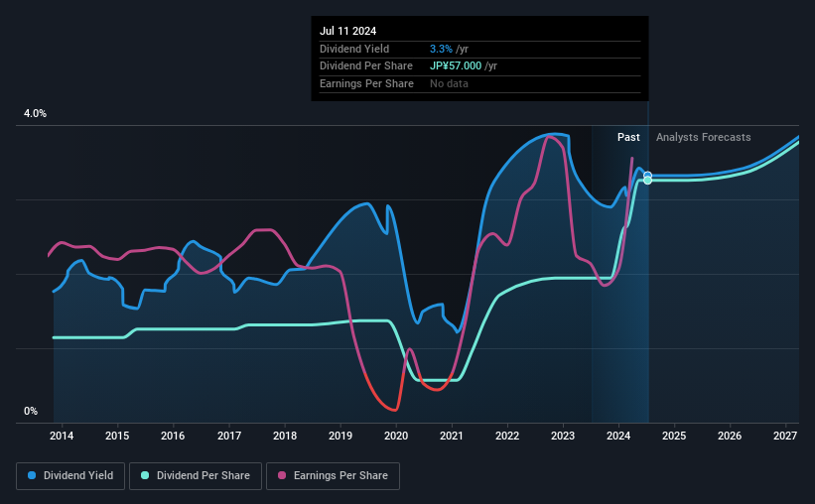This screenshot has height=504, width=815.
Task: Click the pink Earnings Per Share legend dot
Action: [282, 475]
